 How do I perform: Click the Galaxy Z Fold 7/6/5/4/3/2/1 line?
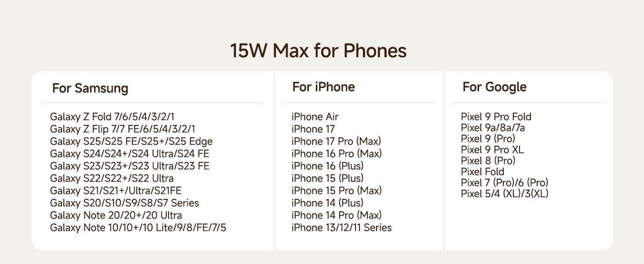coord(112,117)
